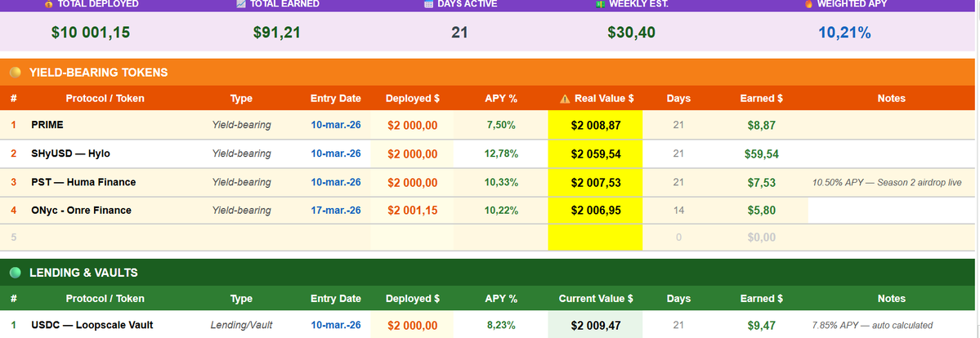This screenshot has width=980, height=338.
Task: Select the $7,53 earned cell
Action: click(761, 182)
